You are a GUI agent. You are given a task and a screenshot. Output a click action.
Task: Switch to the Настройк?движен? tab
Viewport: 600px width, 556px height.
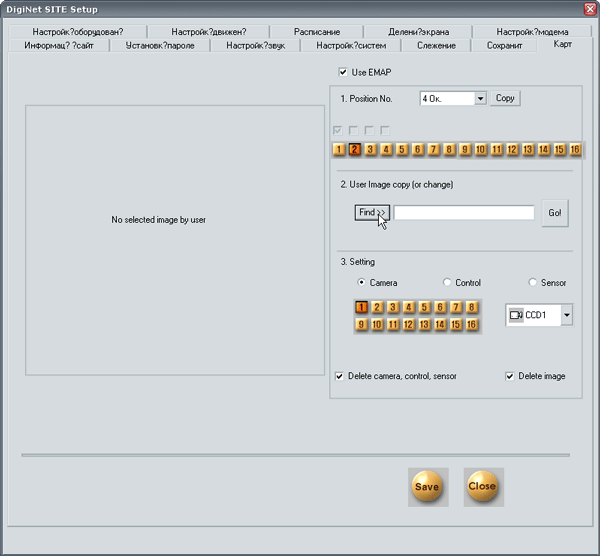209,32
